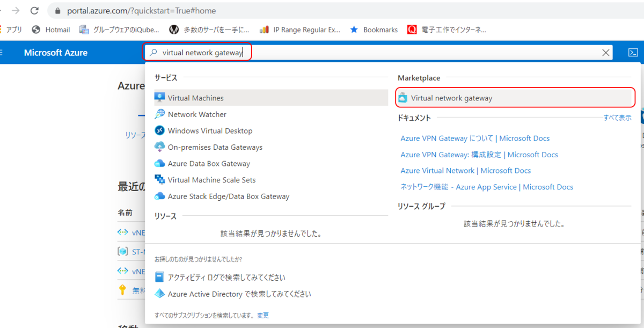
Task: Click the browser address bar URL
Action: click(x=142, y=11)
